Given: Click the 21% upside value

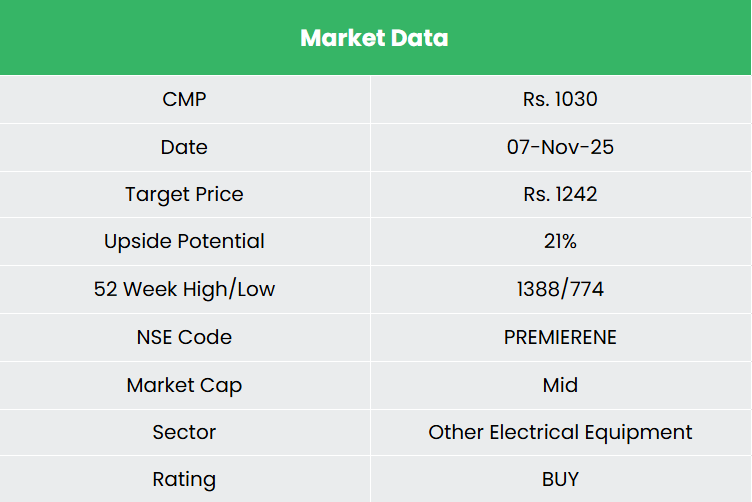Looking at the screenshot, I should (560, 241).
